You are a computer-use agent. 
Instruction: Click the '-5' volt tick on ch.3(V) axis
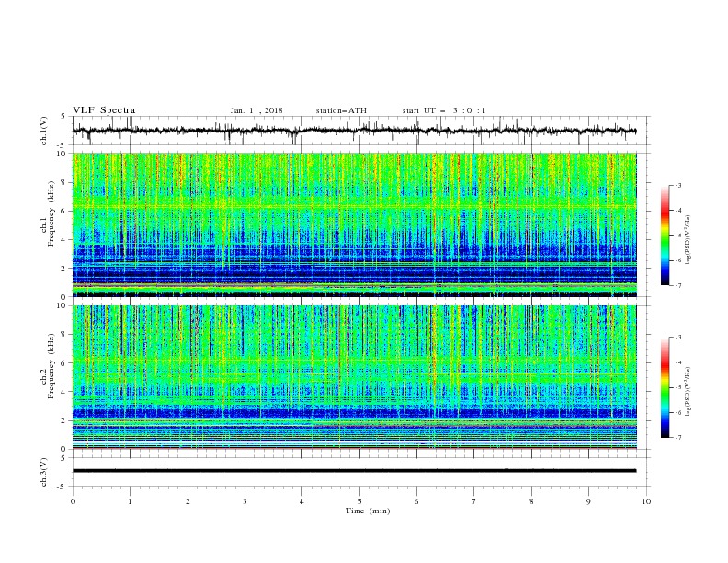(x=63, y=487)
